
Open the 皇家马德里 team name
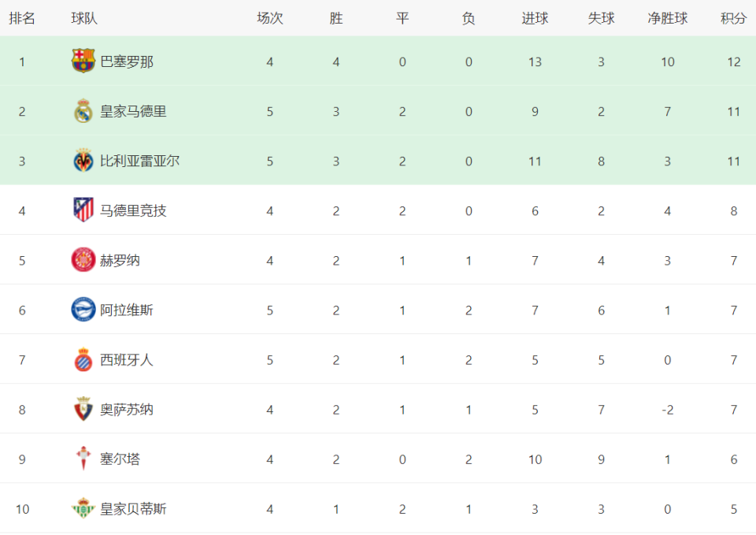tap(134, 111)
